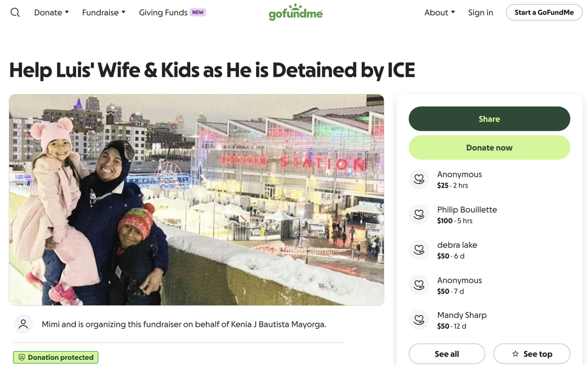Go to Giving Funds page
This screenshot has height=365, width=588.
click(163, 13)
